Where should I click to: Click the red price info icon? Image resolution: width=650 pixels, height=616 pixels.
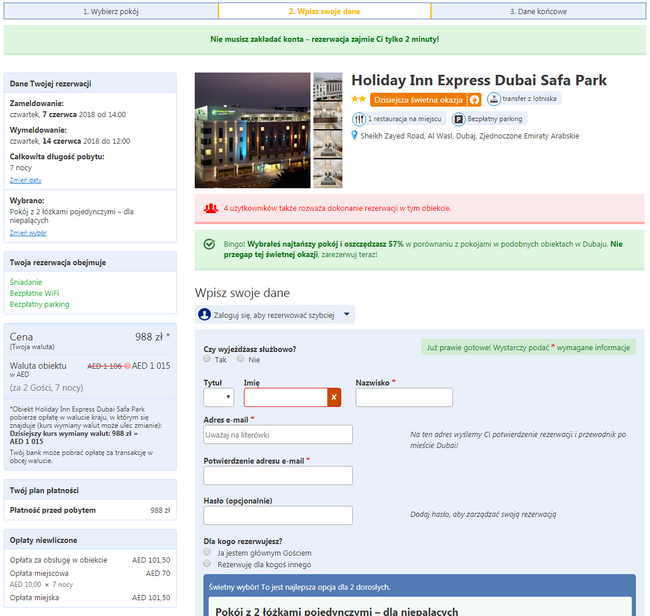(x=127, y=366)
